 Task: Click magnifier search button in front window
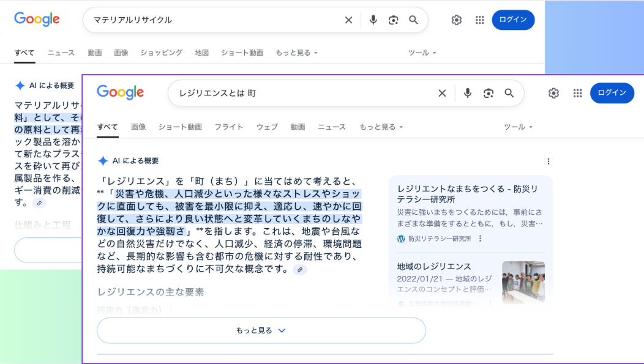[509, 93]
